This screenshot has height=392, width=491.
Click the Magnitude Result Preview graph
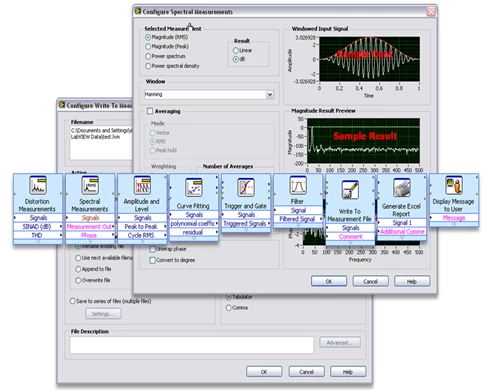[363, 141]
